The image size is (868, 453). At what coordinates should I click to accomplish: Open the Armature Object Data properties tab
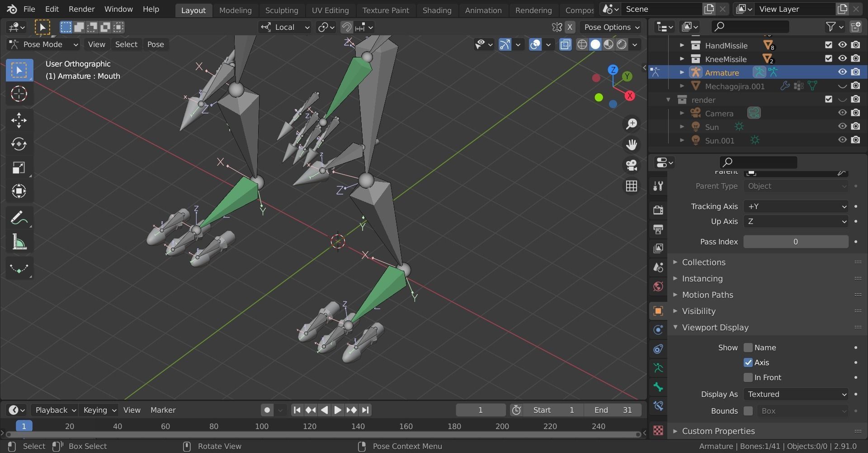658,368
